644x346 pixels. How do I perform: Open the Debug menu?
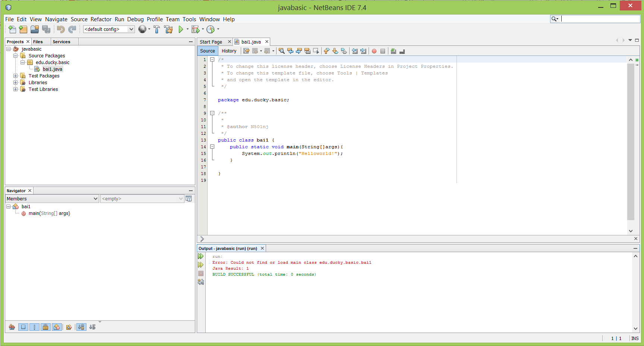click(135, 19)
